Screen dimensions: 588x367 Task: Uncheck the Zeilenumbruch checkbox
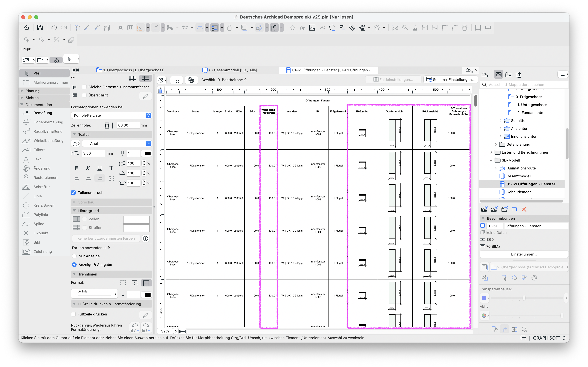pos(73,192)
